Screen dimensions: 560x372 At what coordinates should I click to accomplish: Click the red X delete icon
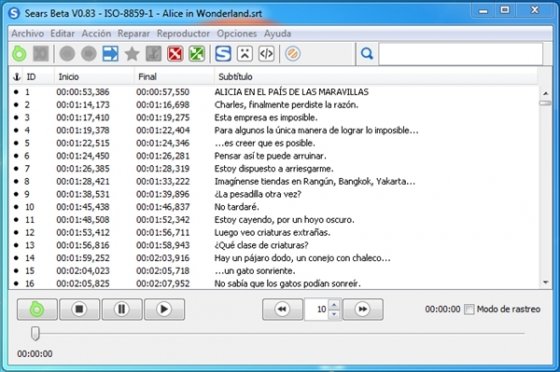click(175, 54)
